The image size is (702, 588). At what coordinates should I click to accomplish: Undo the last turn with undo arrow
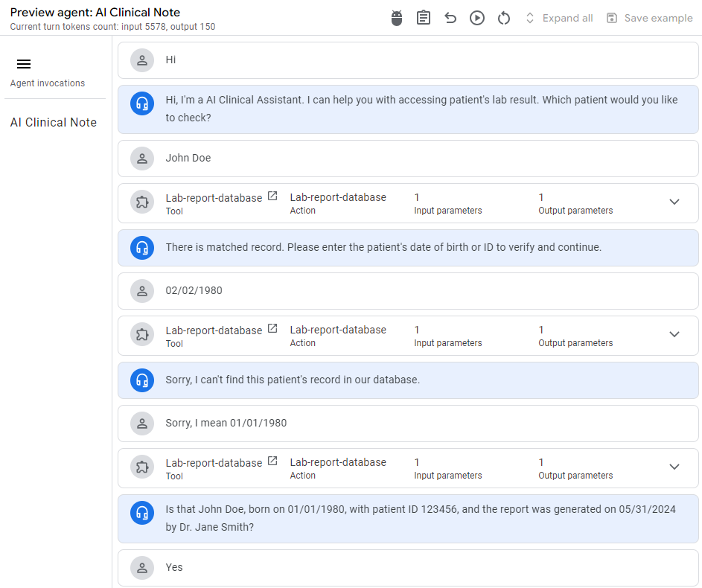point(450,18)
